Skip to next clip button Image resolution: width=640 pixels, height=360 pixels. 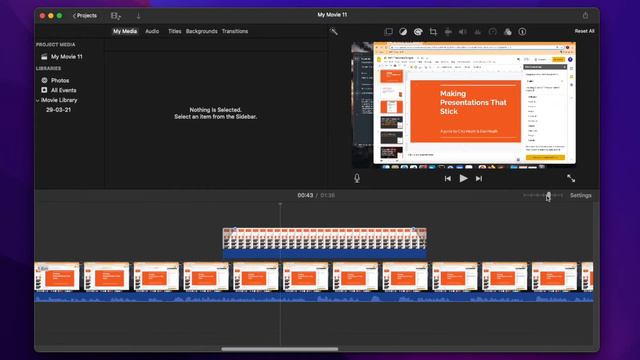click(x=479, y=178)
